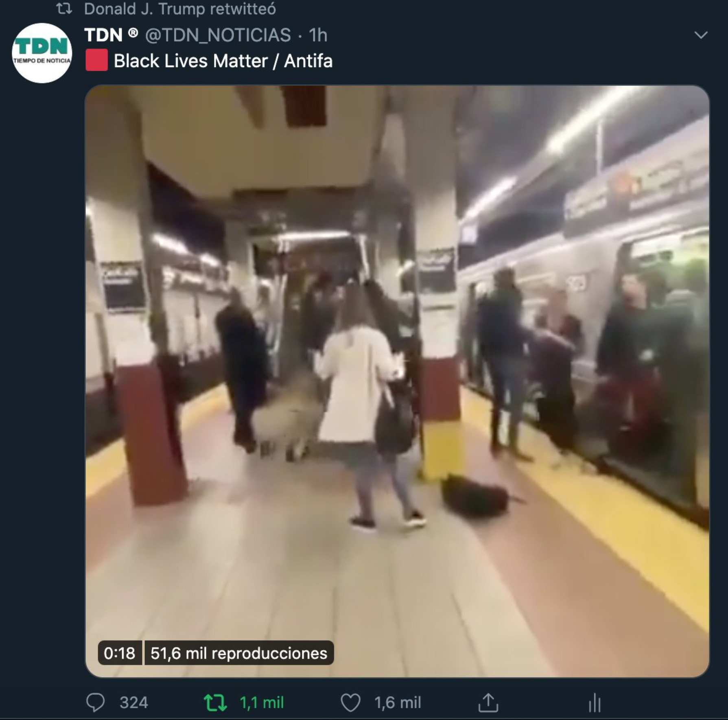Like the tweet with heart icon
728x720 pixels.
coord(350,703)
